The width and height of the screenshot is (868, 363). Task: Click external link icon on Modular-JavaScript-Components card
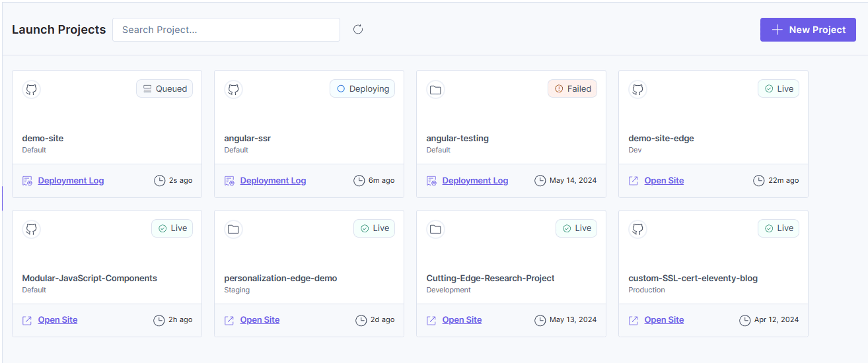pyautogui.click(x=27, y=321)
